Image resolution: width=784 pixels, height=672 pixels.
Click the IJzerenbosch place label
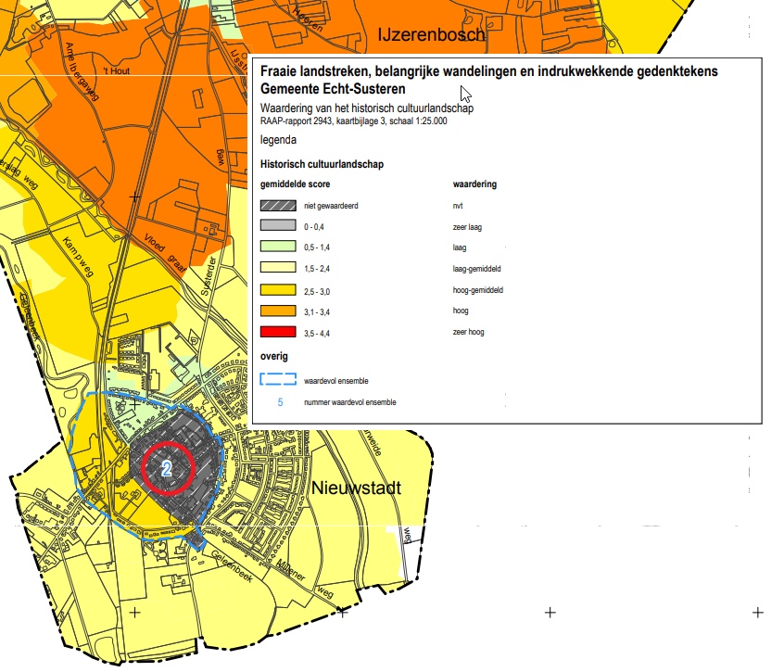[431, 35]
